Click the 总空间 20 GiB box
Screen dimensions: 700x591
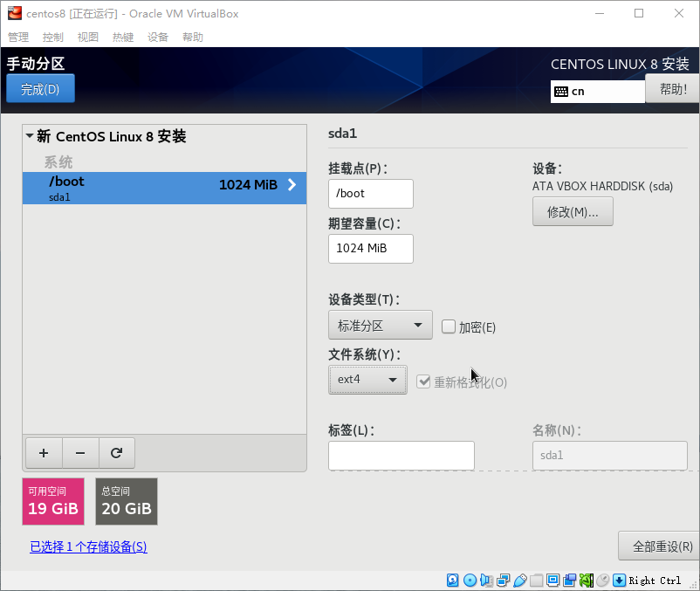[127, 501]
